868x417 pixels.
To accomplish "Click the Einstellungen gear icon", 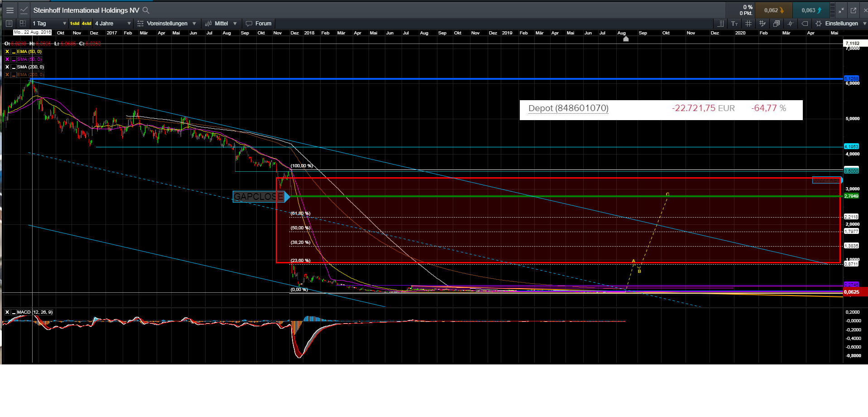I will click(x=819, y=24).
